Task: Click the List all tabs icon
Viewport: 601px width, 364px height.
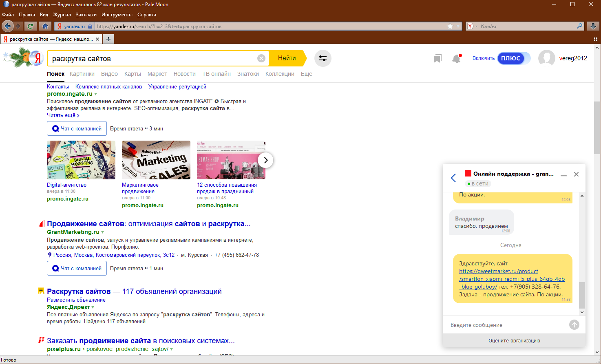Action: [x=596, y=39]
